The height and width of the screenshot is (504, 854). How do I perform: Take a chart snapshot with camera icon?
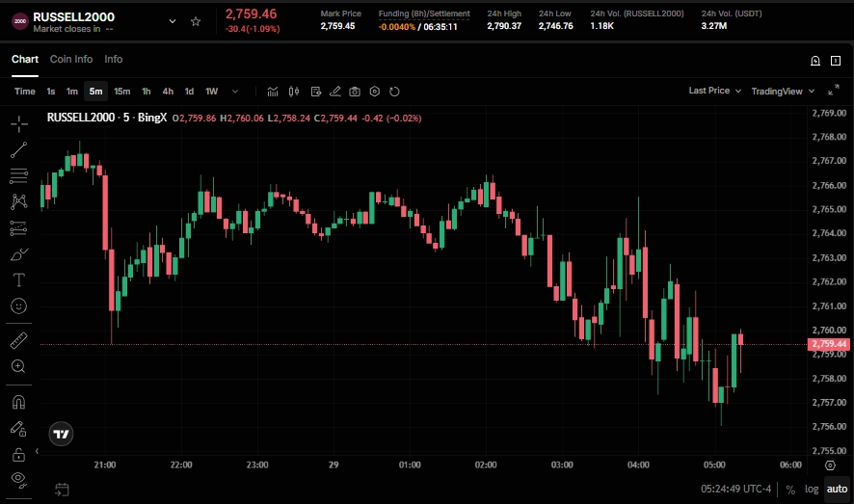(x=355, y=92)
